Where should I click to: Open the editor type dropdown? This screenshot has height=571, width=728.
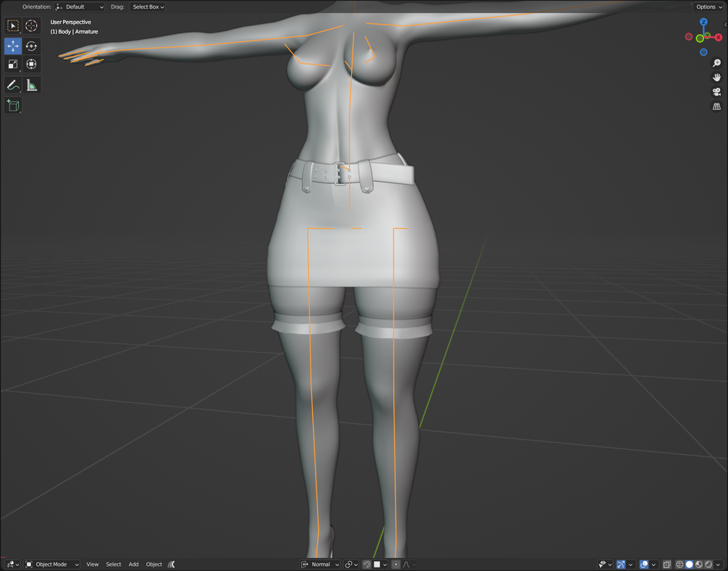coord(12,564)
